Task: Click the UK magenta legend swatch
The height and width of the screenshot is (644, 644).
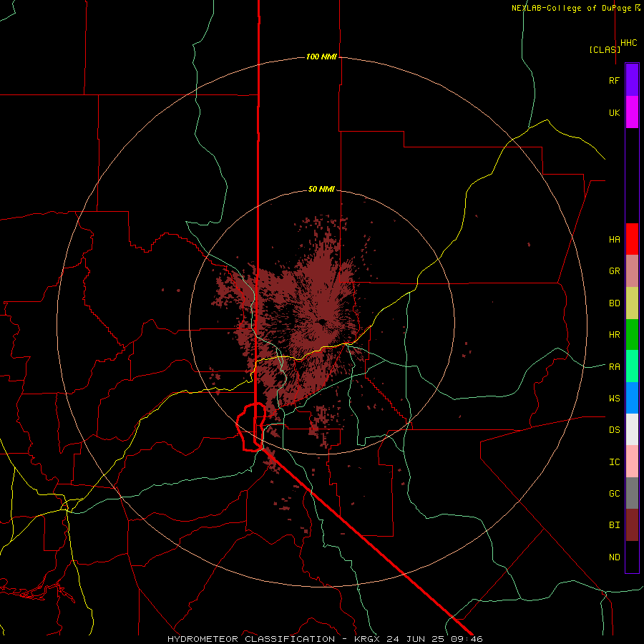Action: point(632,112)
